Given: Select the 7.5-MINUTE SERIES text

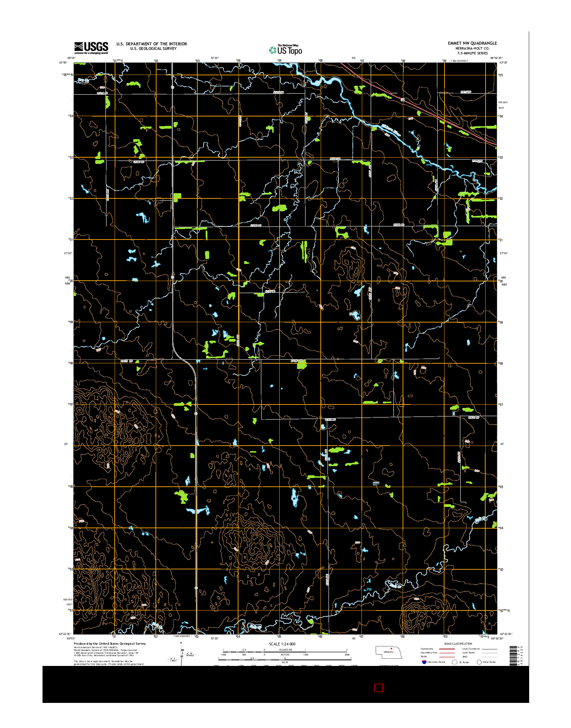Looking at the screenshot, I should [472, 53].
